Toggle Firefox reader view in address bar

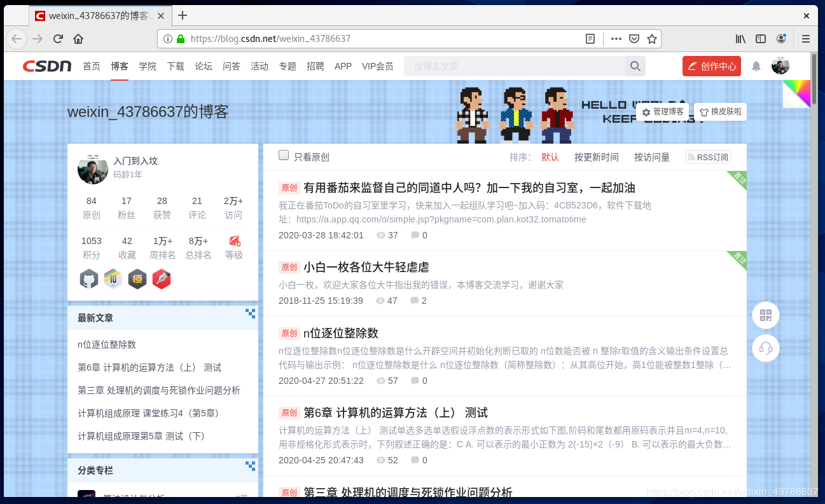coord(590,38)
